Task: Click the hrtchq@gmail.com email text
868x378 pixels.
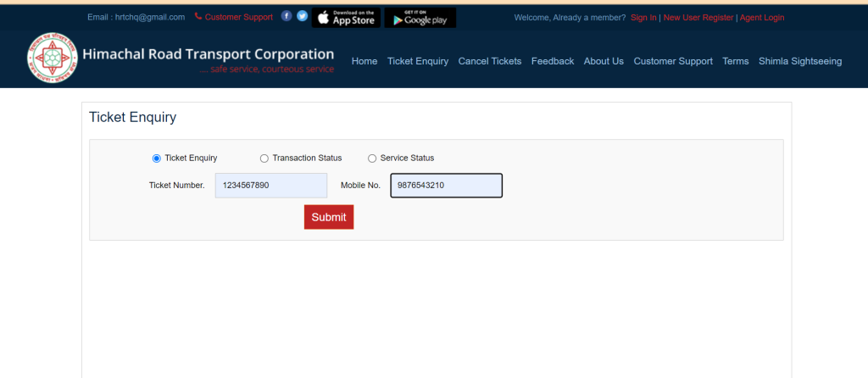Action: [150, 17]
